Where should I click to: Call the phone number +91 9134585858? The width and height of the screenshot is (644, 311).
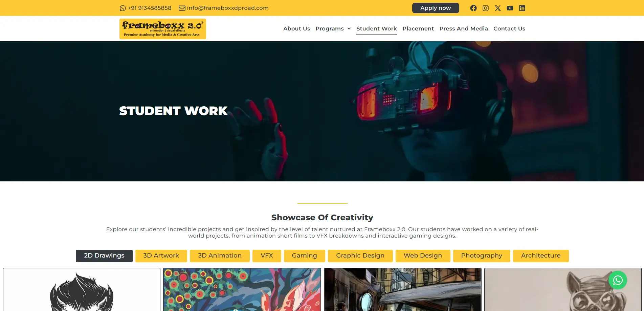tap(149, 8)
